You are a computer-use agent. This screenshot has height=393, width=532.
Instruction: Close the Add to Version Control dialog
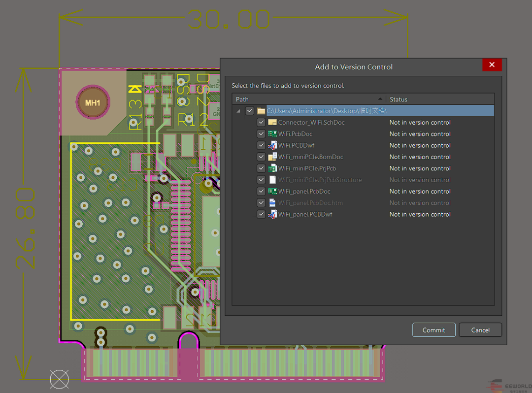point(492,65)
